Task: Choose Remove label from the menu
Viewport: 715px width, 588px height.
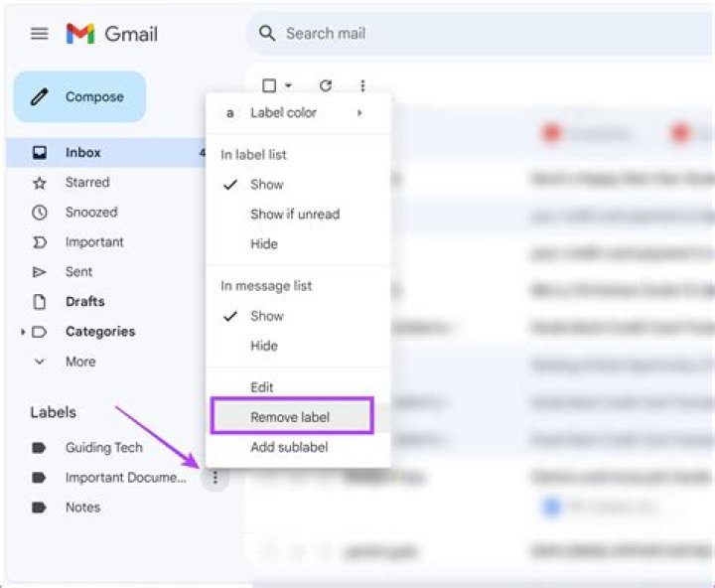Action: [292, 415]
